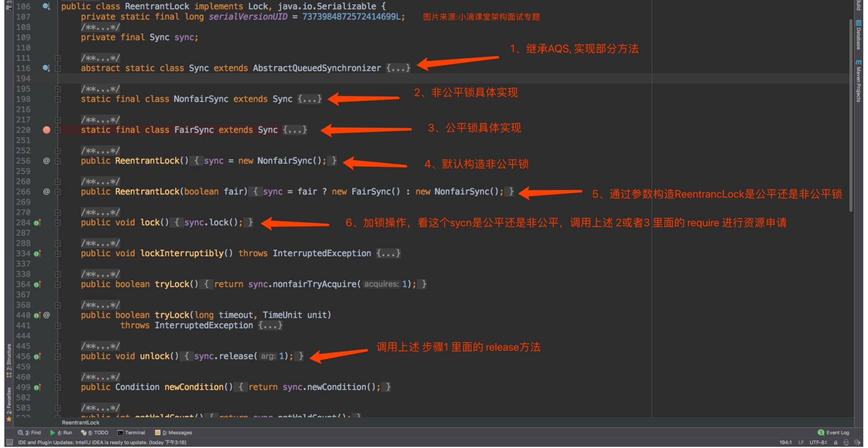Expand the folded tryLock timeout method body {...}
The height and width of the screenshot is (448, 868).
pyautogui.click(x=270, y=325)
